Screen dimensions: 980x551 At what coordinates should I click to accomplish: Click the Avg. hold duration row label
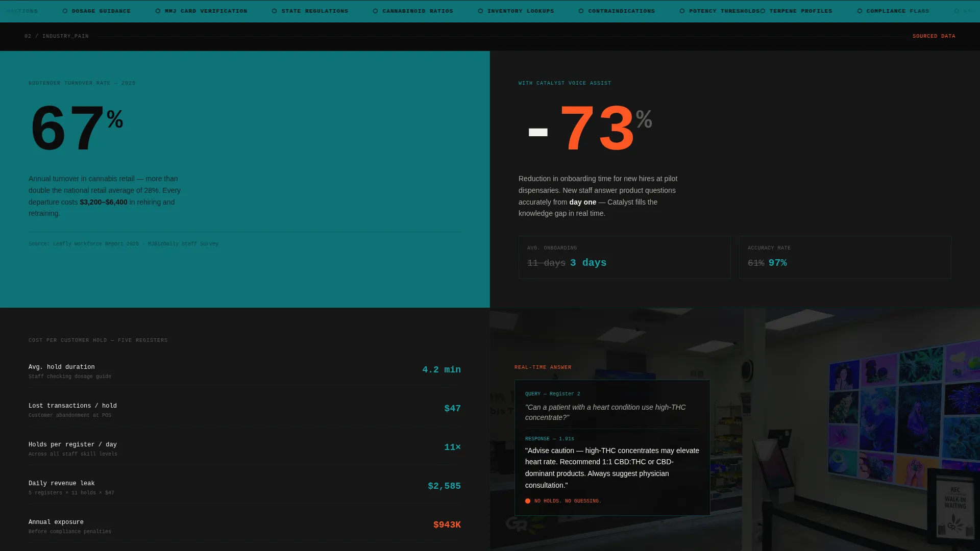pos(62,367)
